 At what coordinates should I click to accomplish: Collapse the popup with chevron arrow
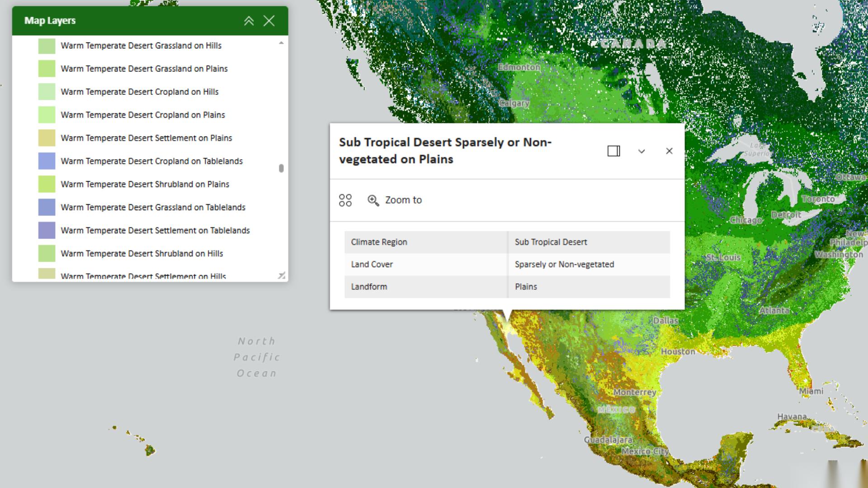(x=642, y=151)
